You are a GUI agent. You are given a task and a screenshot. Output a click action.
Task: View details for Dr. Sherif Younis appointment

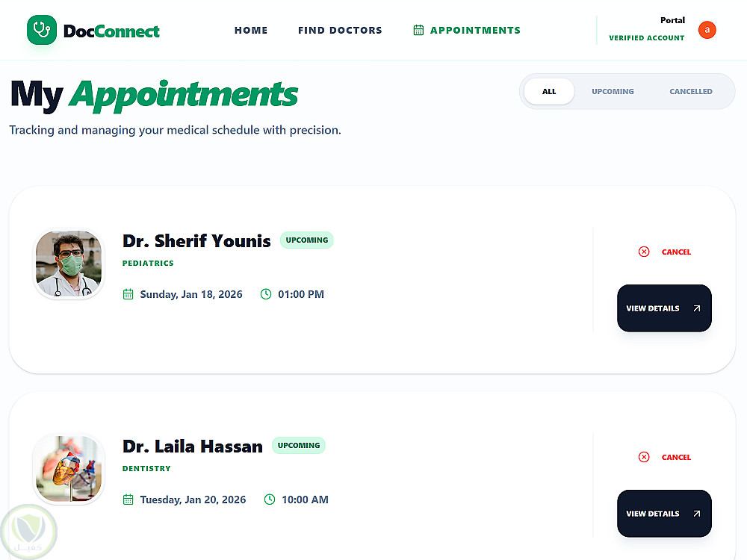pos(653,308)
